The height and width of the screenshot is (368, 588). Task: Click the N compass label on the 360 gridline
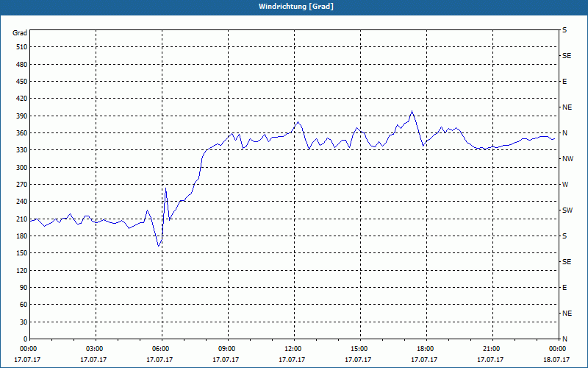(x=564, y=133)
